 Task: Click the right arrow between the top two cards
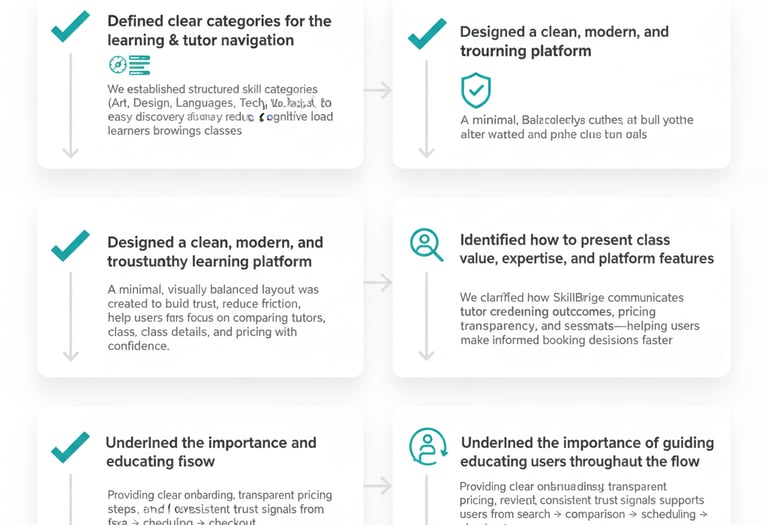click(x=377, y=91)
